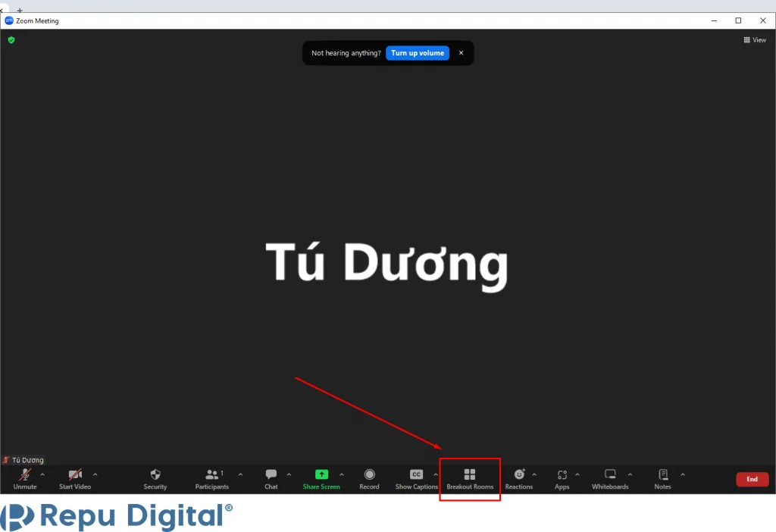The image size is (776, 532).
Task: Start Video from the toolbar
Action: (75, 478)
